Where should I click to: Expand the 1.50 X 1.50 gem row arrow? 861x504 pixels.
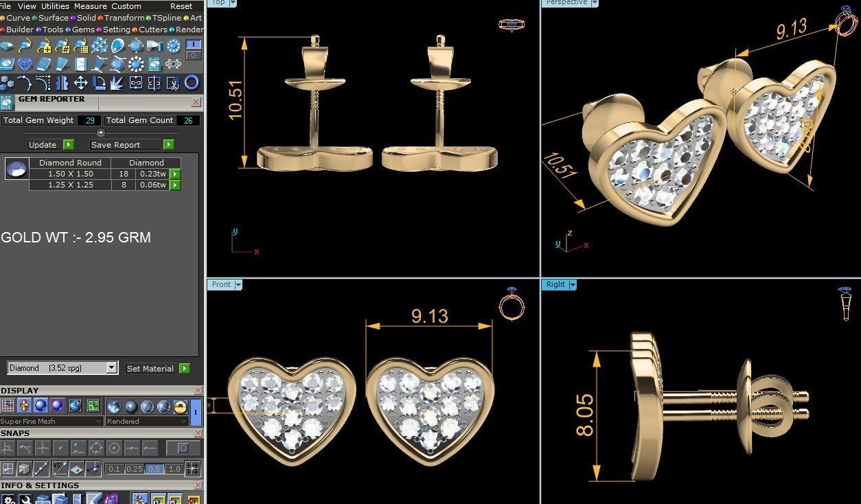(x=175, y=174)
